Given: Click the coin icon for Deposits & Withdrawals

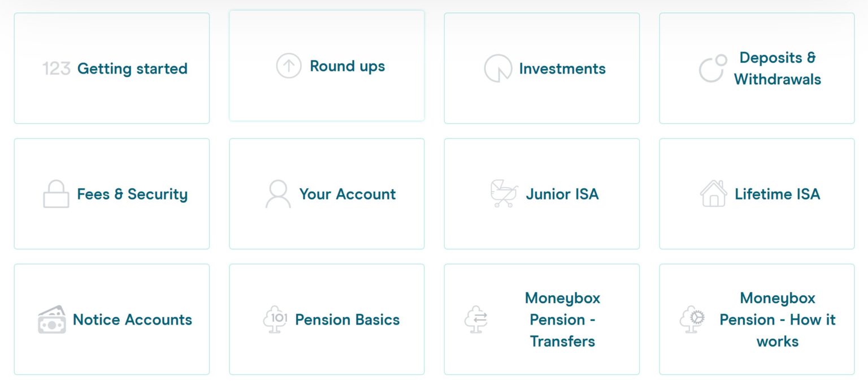Looking at the screenshot, I should (x=713, y=68).
